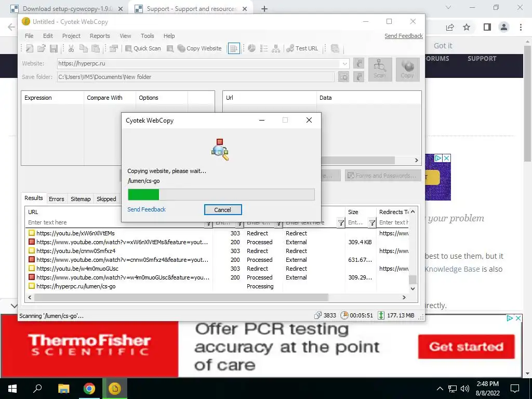Click the Open project folder icon
This screenshot has height=399, width=532.
pyautogui.click(x=42, y=48)
